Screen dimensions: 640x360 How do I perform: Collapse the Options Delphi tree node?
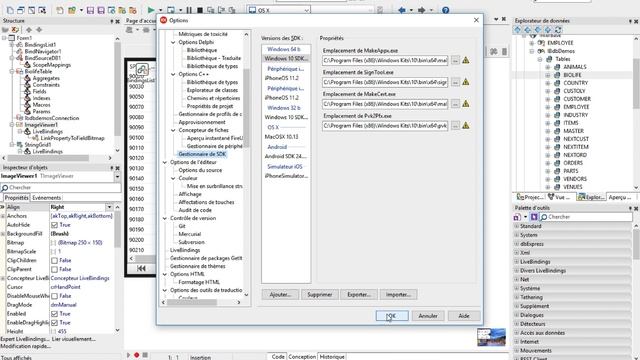coord(173,42)
